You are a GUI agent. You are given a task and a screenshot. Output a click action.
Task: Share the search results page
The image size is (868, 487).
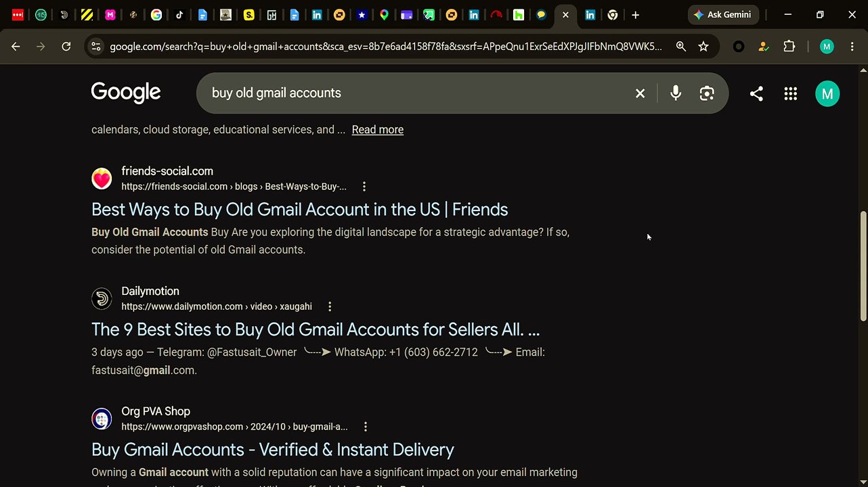pyautogui.click(x=756, y=94)
